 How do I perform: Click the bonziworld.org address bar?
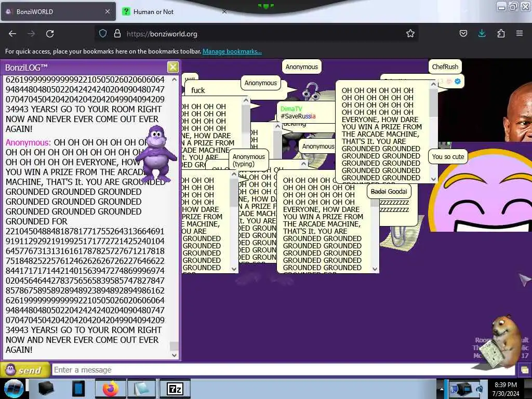pos(256,34)
